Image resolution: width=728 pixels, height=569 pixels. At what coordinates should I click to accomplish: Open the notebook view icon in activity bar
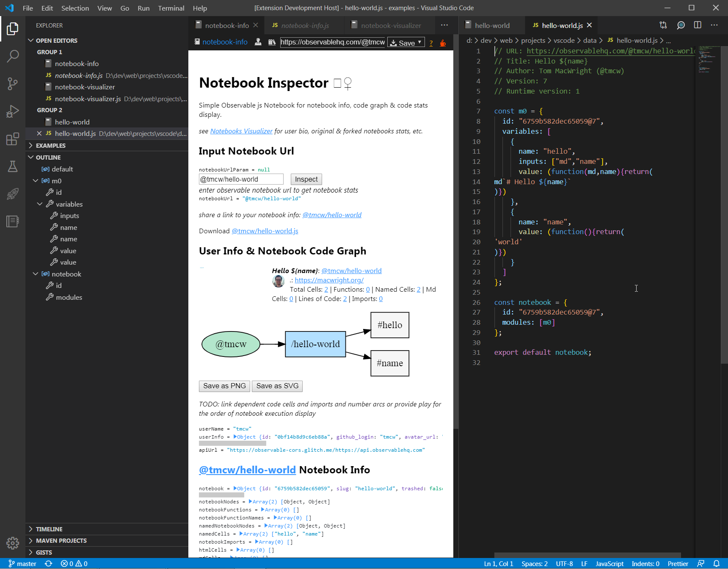(x=13, y=221)
